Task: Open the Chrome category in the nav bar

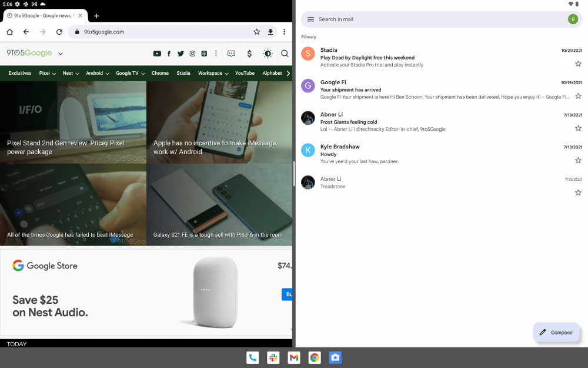Action: (160, 74)
